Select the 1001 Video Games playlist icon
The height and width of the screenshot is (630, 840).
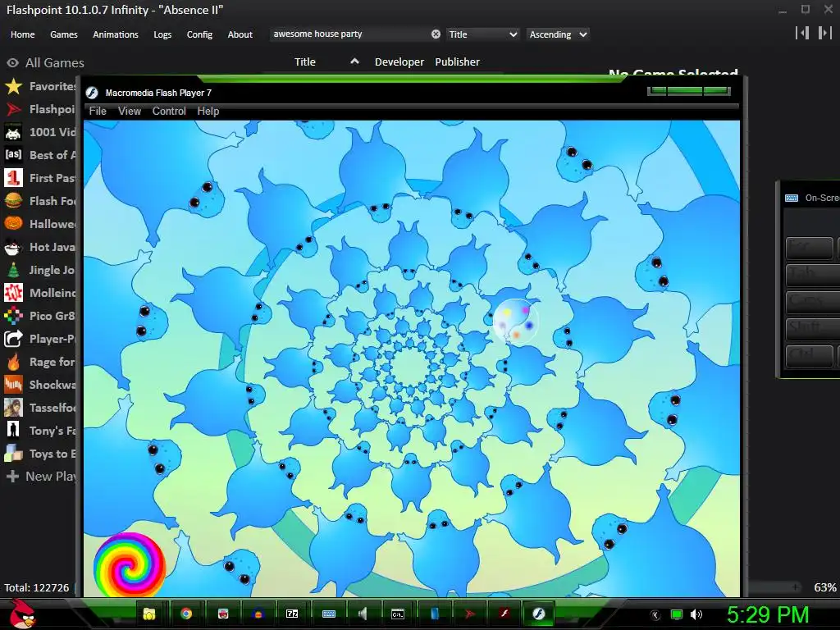tap(13, 132)
